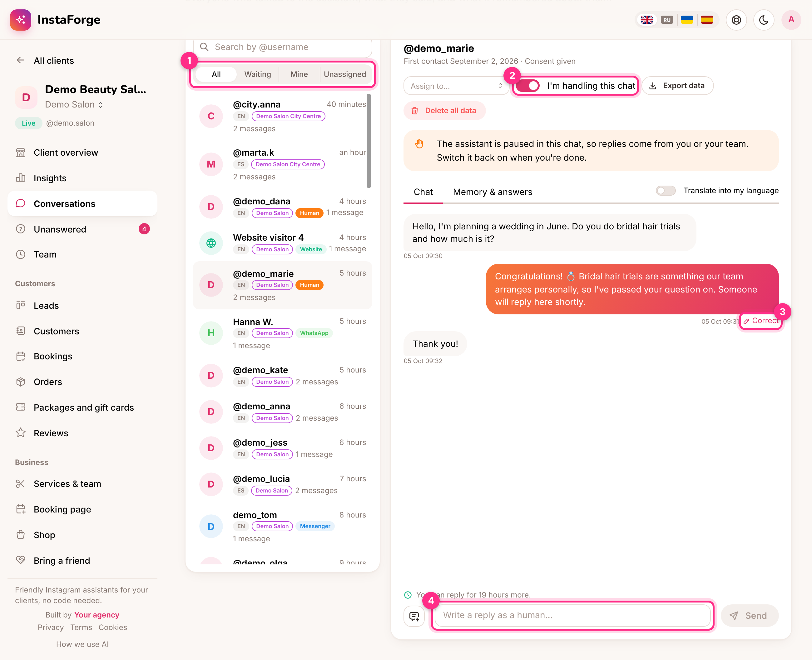The height and width of the screenshot is (660, 812).
Task: Switch to dark mode with moon icon
Action: click(763, 20)
